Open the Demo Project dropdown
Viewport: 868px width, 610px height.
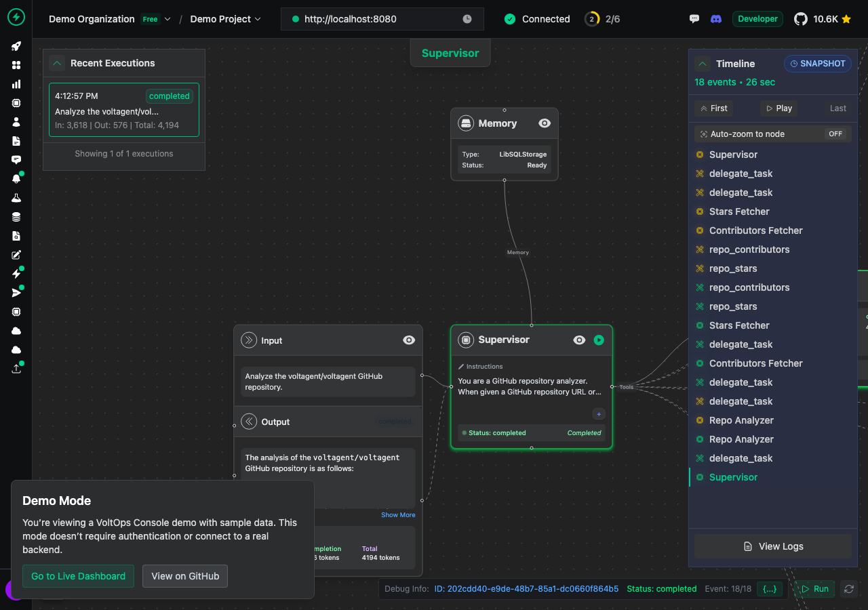pyautogui.click(x=226, y=19)
